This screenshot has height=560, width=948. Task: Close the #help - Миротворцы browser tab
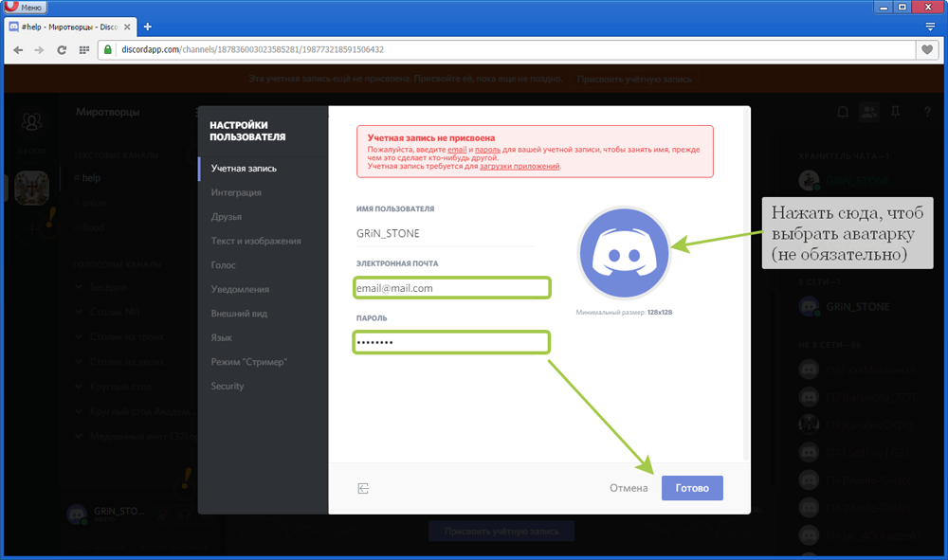pyautogui.click(x=127, y=27)
